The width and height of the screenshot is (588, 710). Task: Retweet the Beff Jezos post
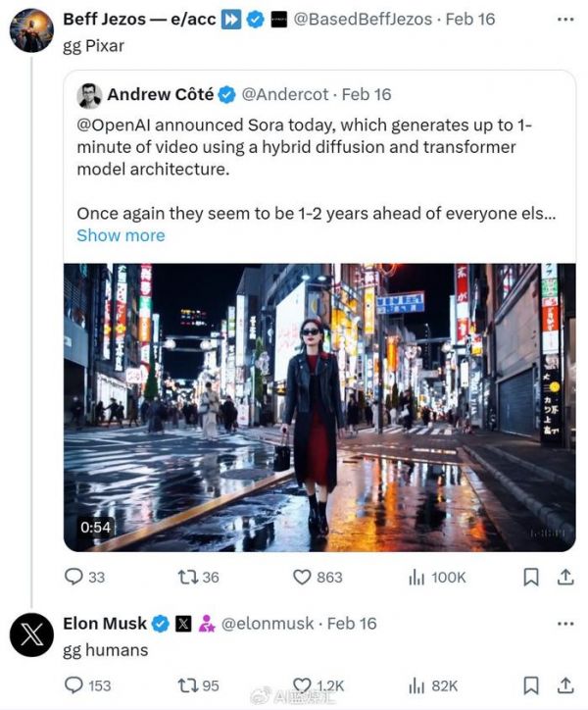point(186,577)
